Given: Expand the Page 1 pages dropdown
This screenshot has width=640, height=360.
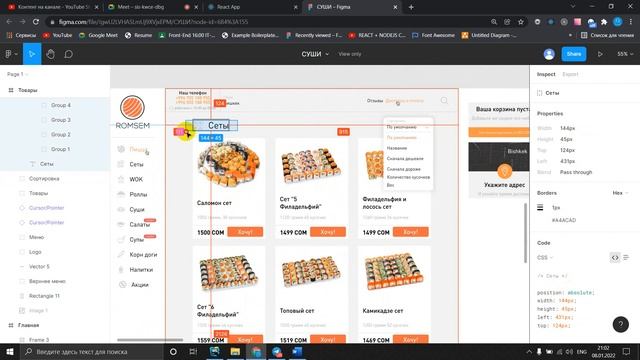Looking at the screenshot, I should point(18,74).
